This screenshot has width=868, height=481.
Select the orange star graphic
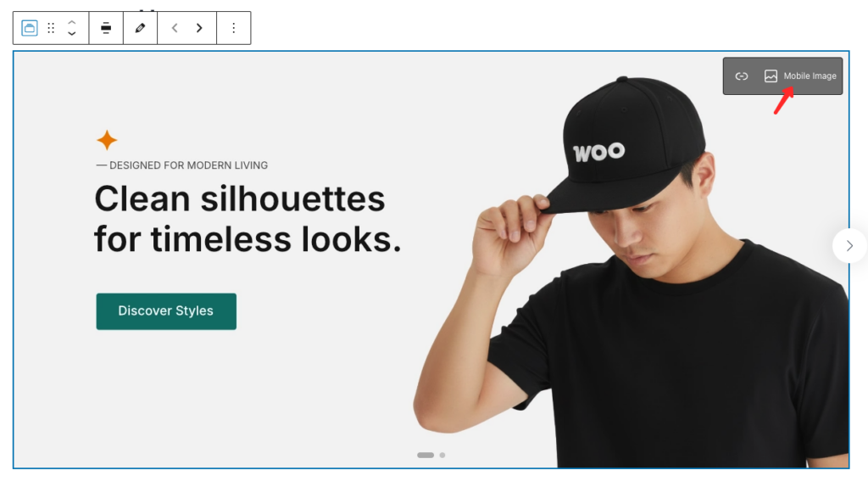[x=107, y=140]
